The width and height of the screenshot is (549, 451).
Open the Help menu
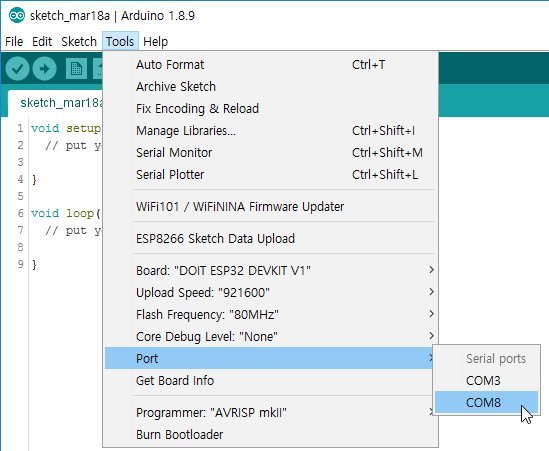155,42
